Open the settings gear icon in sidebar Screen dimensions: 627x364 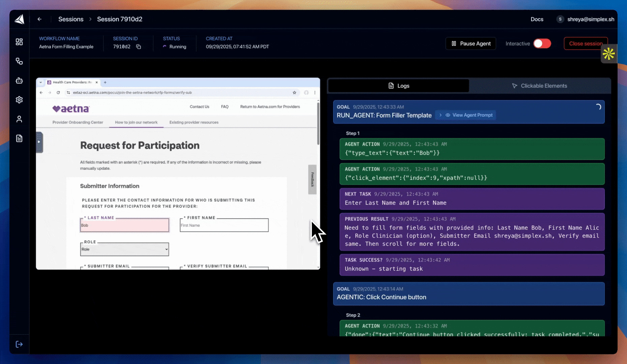(19, 100)
